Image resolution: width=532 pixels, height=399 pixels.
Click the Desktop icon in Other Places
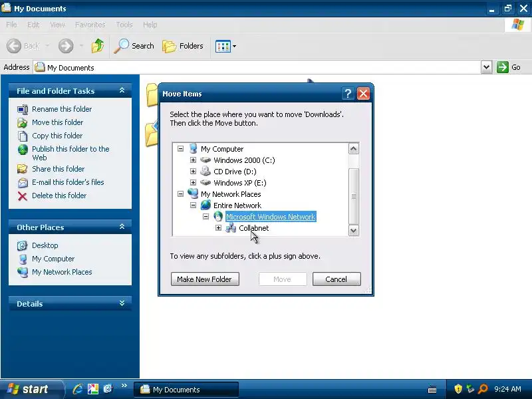coord(23,245)
